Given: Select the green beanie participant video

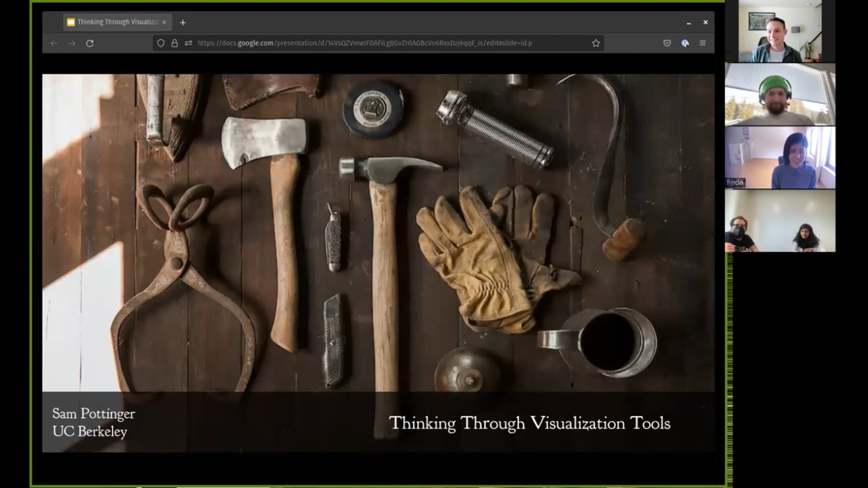Looking at the screenshot, I should (780, 94).
